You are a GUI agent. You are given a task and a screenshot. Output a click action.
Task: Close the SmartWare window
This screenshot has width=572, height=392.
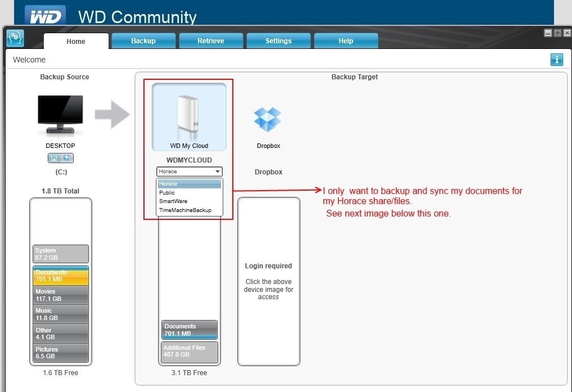pyautogui.click(x=567, y=33)
